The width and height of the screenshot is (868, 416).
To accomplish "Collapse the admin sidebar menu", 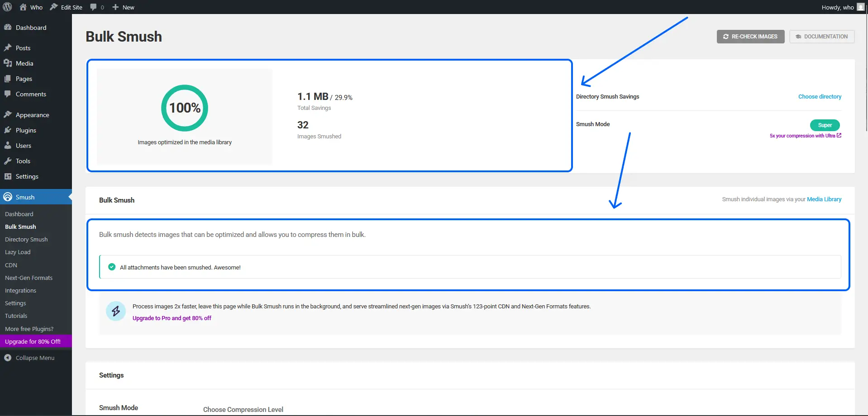I will 29,358.
